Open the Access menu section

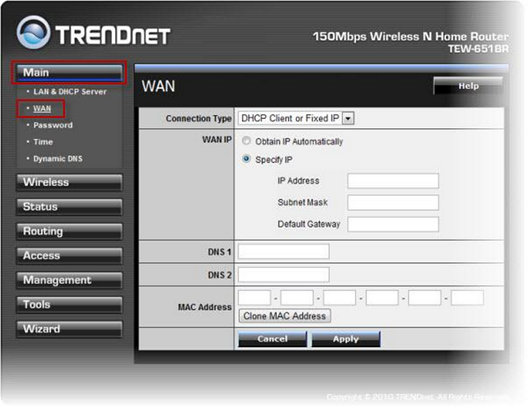pos(69,256)
